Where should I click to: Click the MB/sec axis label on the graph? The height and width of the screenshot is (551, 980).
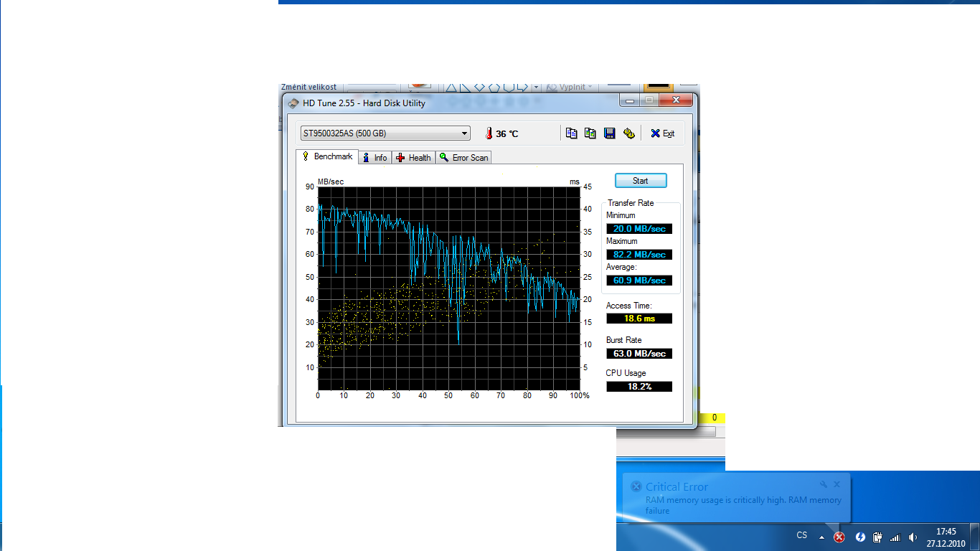pyautogui.click(x=331, y=182)
